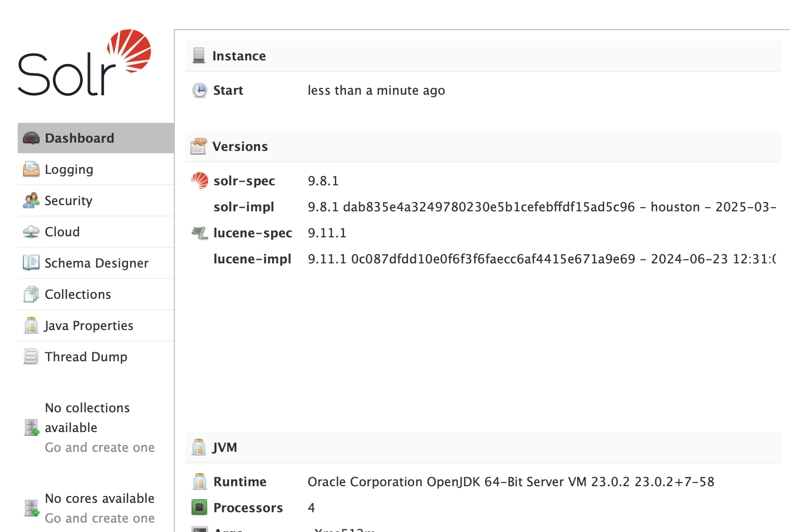This screenshot has width=790, height=532.
Task: Click the Java Properties jar icon
Action: coord(31,325)
